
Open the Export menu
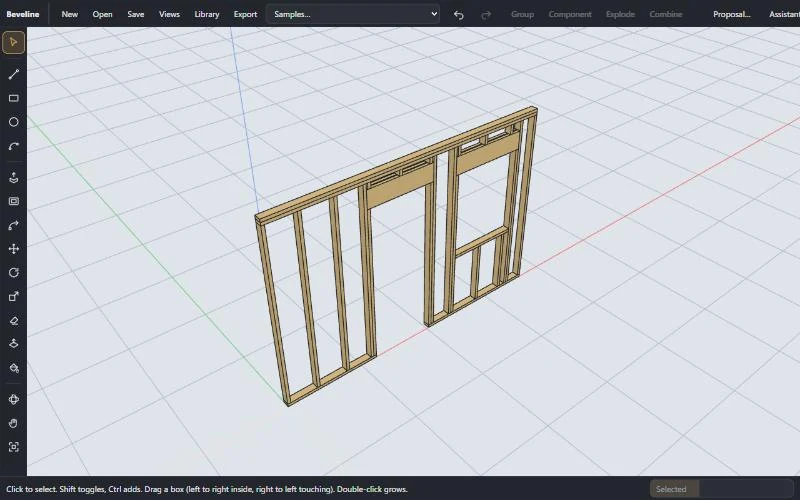click(x=245, y=14)
